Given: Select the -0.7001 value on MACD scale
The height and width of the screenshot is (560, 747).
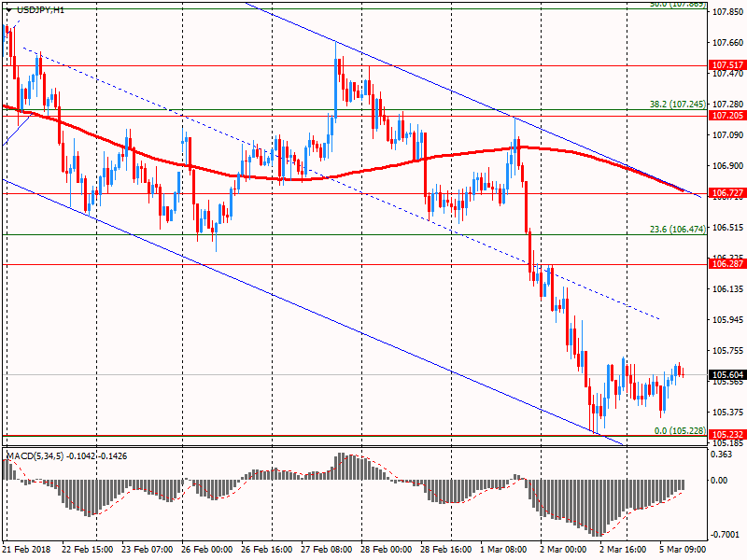Looking at the screenshot, I should 723,535.
